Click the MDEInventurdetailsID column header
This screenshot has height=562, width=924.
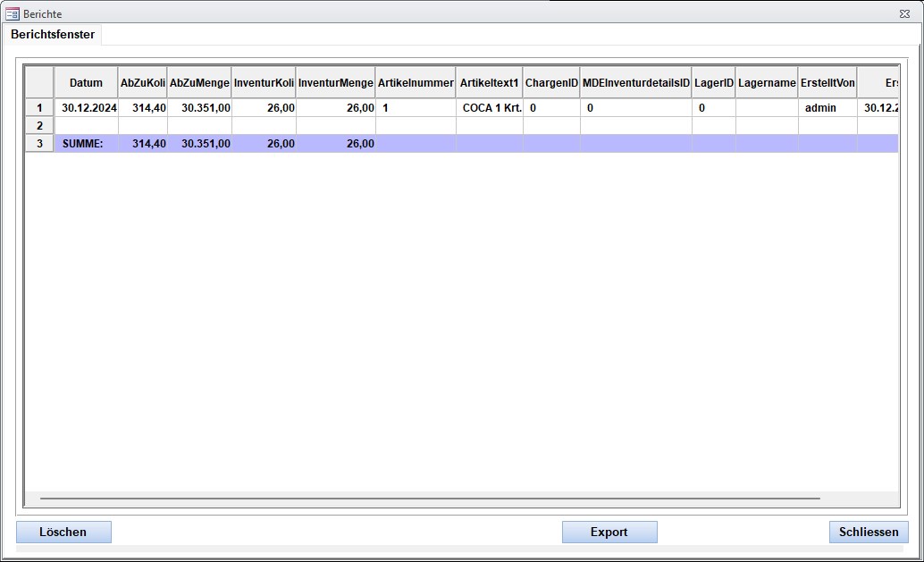pos(635,82)
